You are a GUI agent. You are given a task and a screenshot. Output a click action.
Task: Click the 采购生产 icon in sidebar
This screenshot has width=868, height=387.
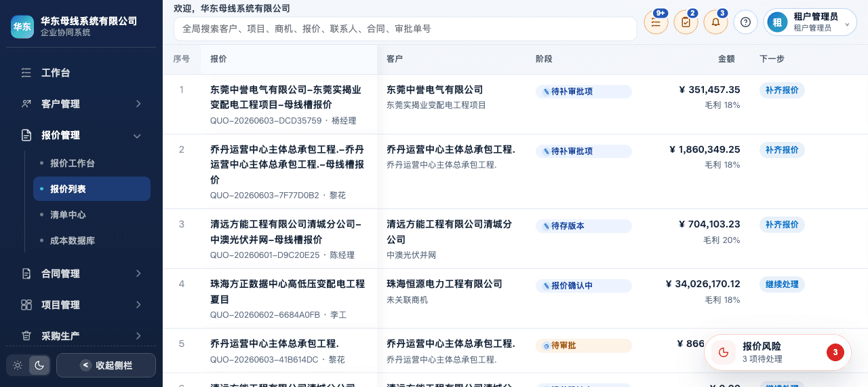point(26,336)
